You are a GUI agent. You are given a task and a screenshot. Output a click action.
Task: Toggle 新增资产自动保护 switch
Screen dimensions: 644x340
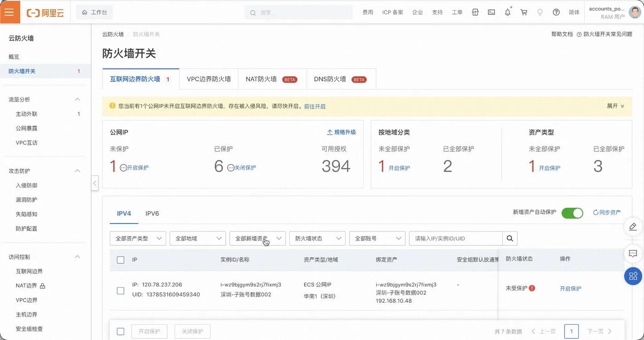572,213
